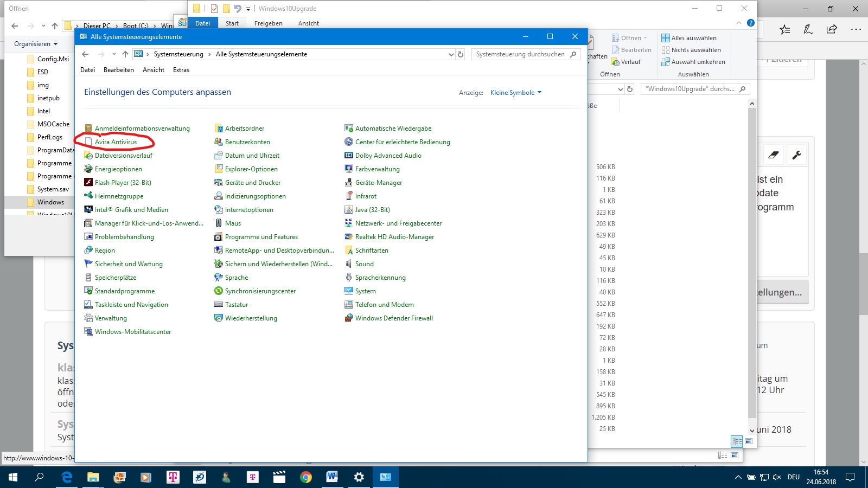The width and height of the screenshot is (868, 488).
Task: Click the Heimnetzgruppe icon
Action: [x=88, y=196]
